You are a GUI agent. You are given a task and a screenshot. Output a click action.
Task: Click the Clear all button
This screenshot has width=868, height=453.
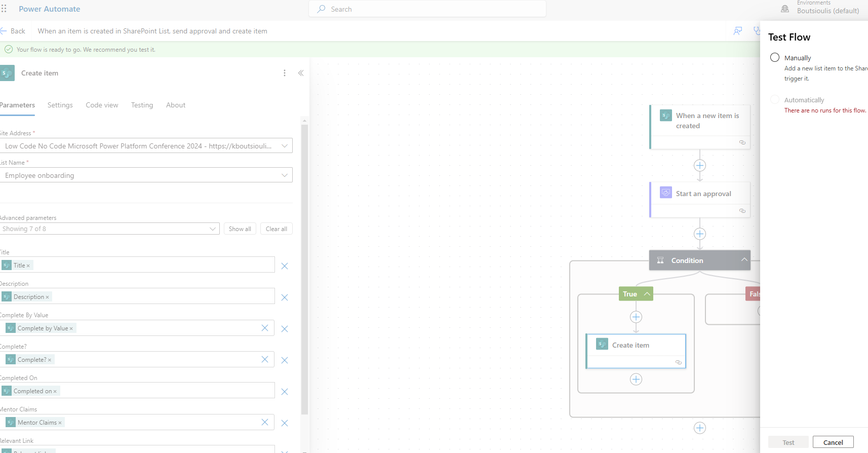tap(277, 229)
